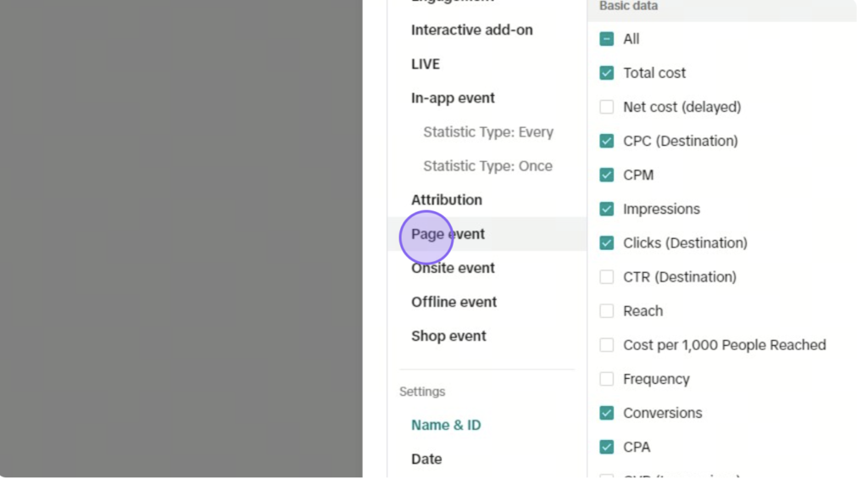
Task: Check the Frequency checkbox
Action: [x=606, y=379]
